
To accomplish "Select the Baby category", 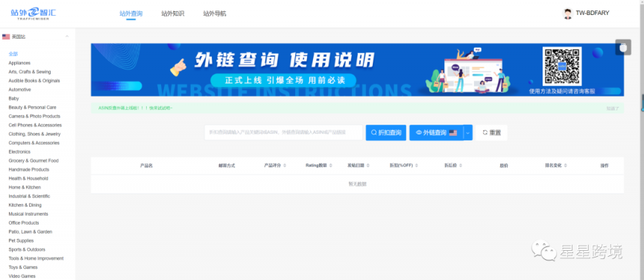I will pyautogui.click(x=13, y=99).
